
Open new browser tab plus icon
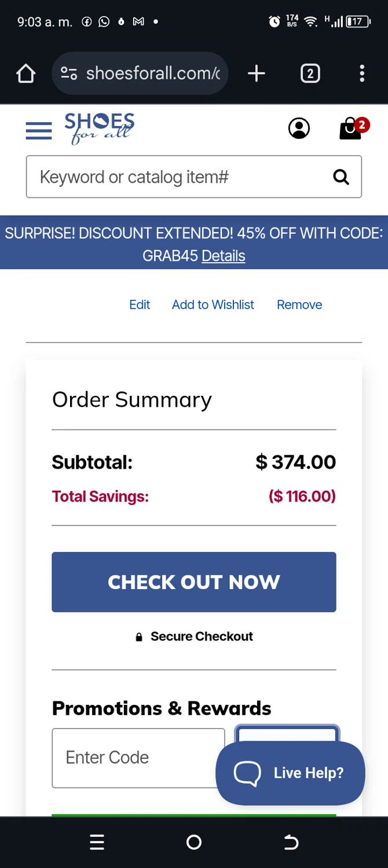[256, 73]
